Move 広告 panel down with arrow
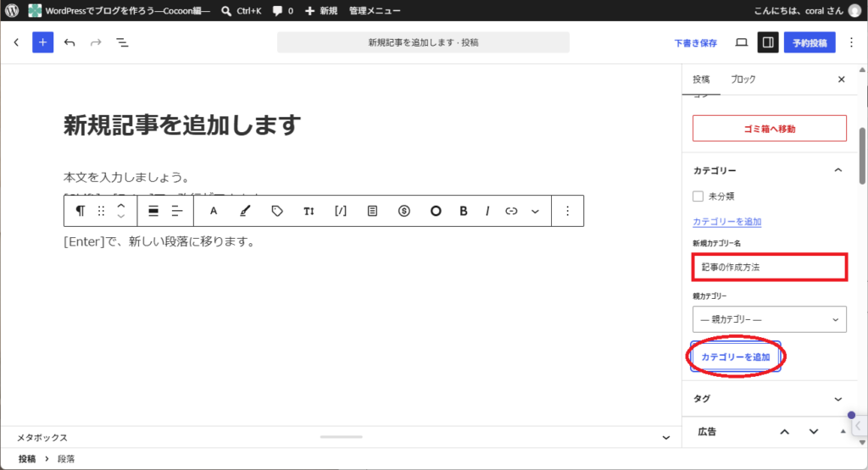868x470 pixels. pos(814,432)
